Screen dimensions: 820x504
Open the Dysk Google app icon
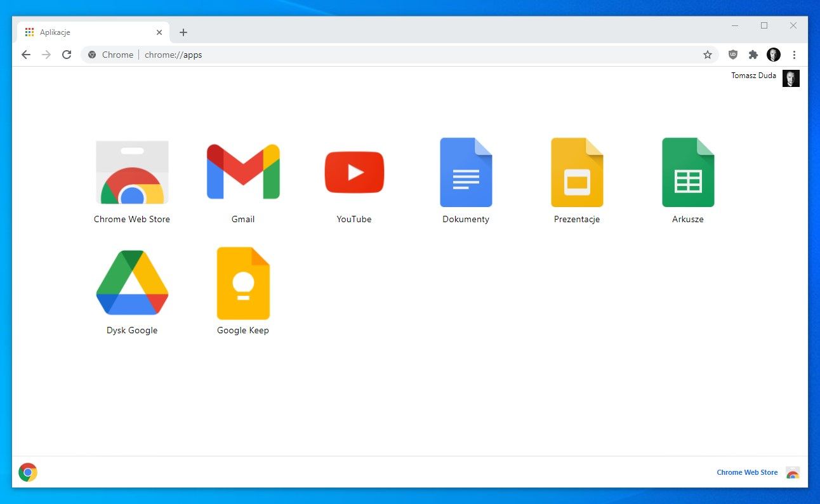pyautogui.click(x=132, y=283)
